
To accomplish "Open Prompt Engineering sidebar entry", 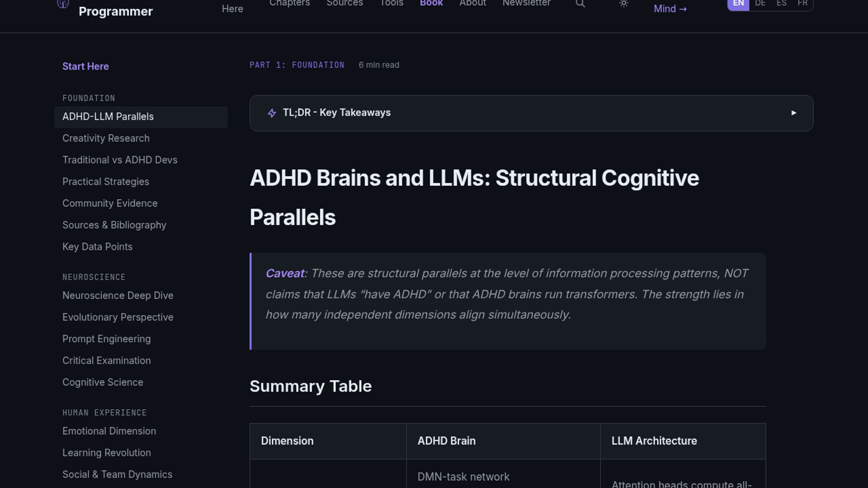I will [x=106, y=339].
